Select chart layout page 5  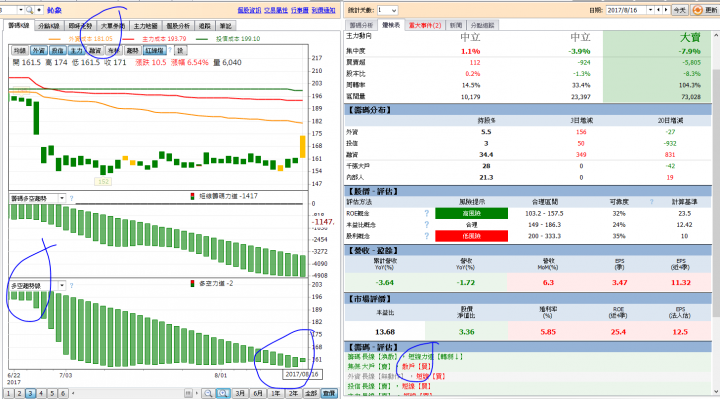point(52,393)
